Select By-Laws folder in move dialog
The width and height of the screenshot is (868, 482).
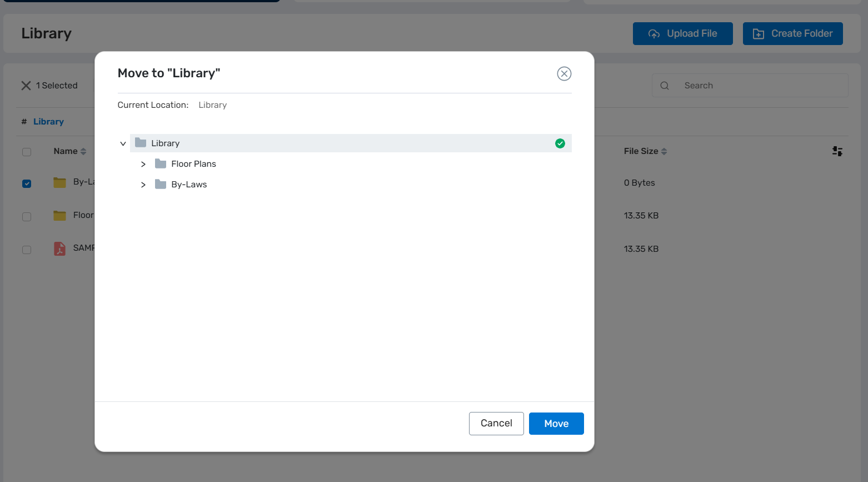pos(189,185)
